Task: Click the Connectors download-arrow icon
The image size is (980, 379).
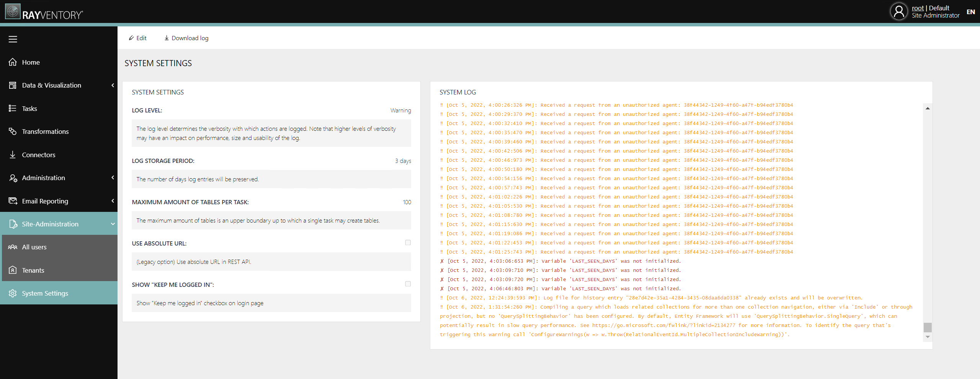Action: click(13, 155)
